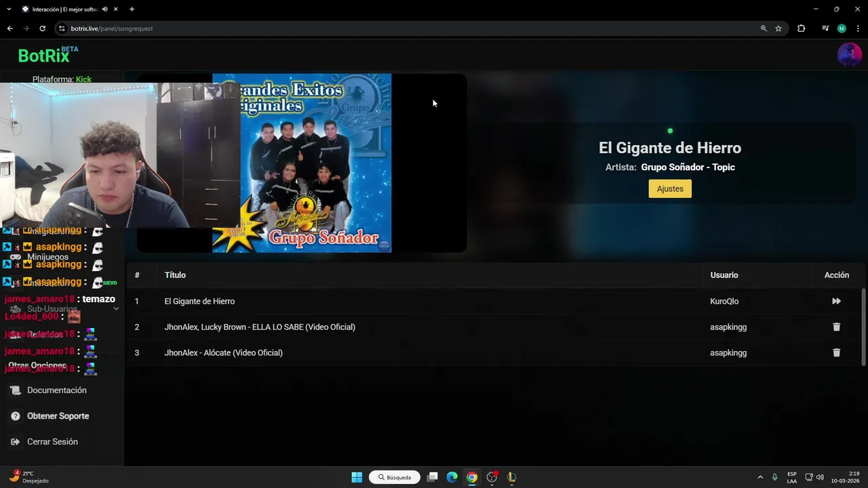
Task: Bookmark this page with star icon
Action: tap(778, 28)
